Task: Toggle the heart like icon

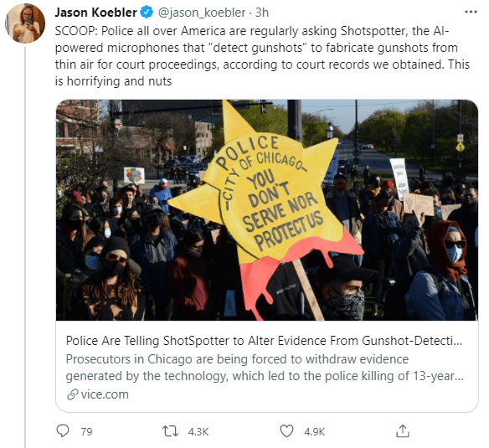Action: point(286,431)
